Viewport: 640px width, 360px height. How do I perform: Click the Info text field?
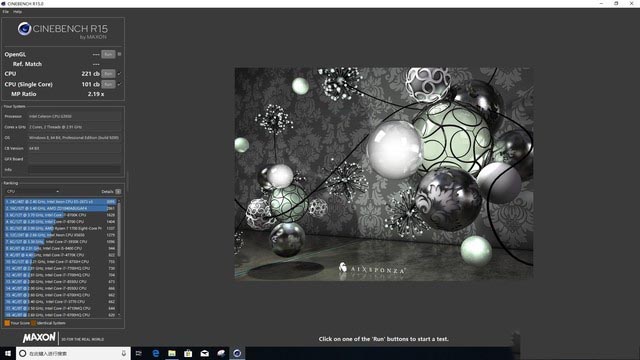(x=74, y=170)
